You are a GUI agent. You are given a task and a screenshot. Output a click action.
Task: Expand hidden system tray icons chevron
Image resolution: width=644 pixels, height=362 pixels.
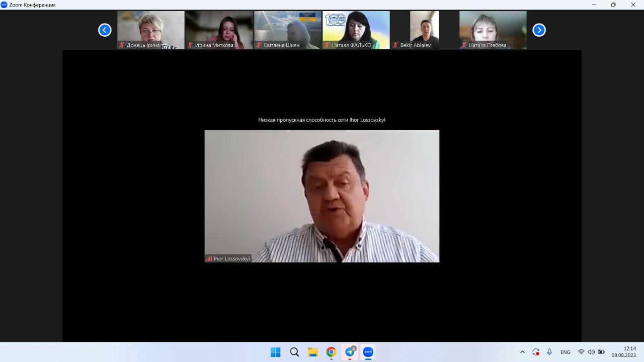pos(522,352)
